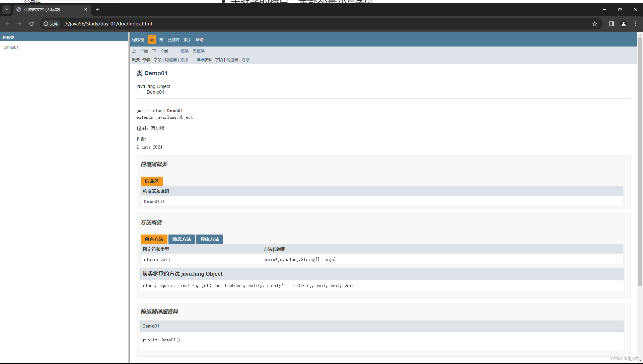This screenshot has width=643, height=364.
Task: Open the 树 navigation item
Action: (161, 40)
